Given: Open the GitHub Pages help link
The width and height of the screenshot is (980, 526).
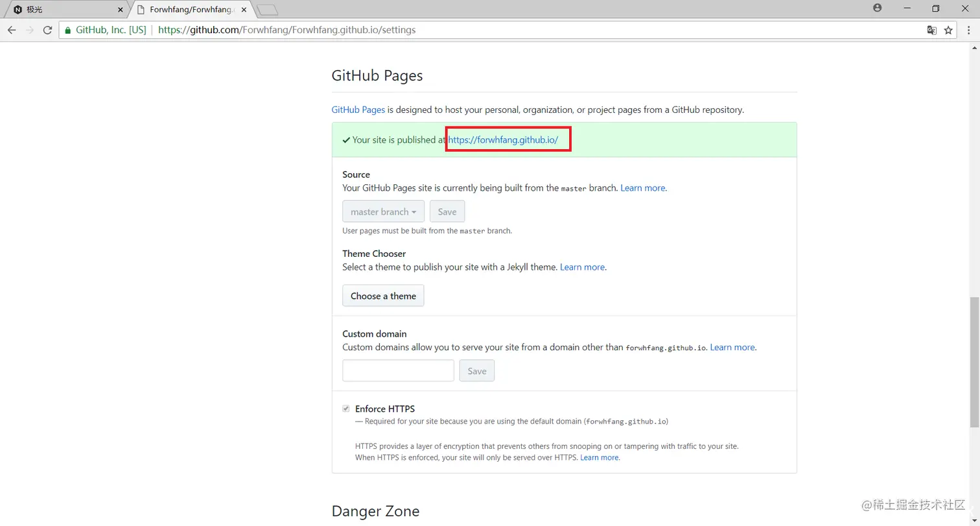Looking at the screenshot, I should pos(358,110).
